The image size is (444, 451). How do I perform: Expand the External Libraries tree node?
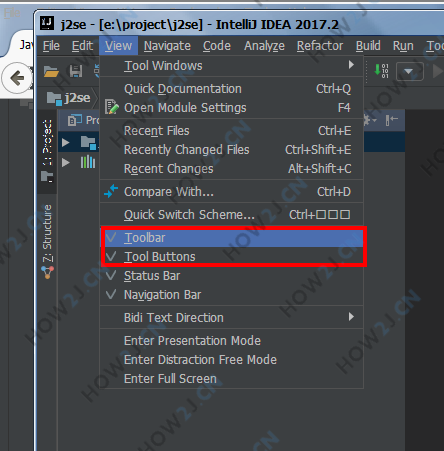[66, 162]
